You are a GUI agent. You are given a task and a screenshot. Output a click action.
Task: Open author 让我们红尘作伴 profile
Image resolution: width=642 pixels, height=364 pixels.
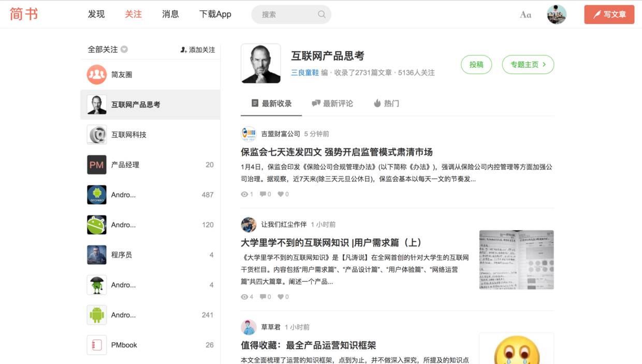tap(284, 224)
